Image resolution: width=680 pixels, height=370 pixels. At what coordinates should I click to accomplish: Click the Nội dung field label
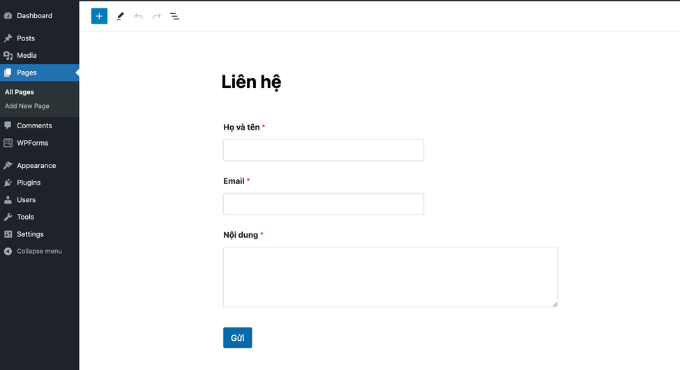click(241, 235)
